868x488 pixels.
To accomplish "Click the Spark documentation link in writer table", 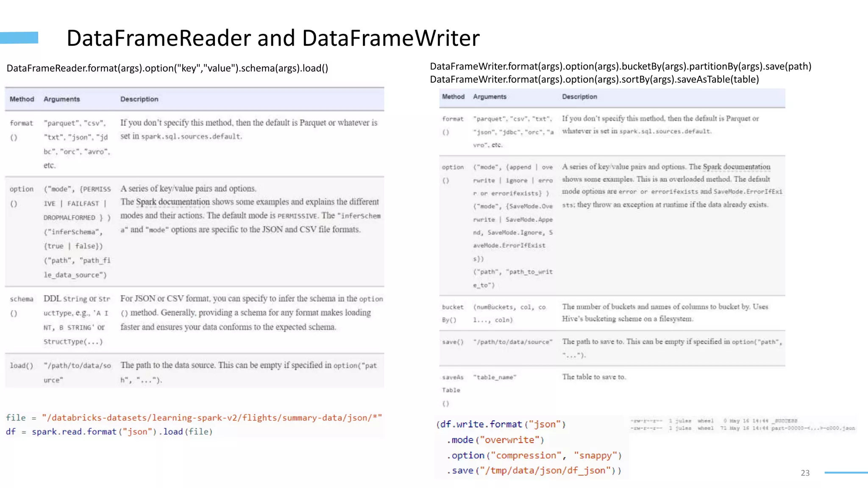I will tap(737, 167).
